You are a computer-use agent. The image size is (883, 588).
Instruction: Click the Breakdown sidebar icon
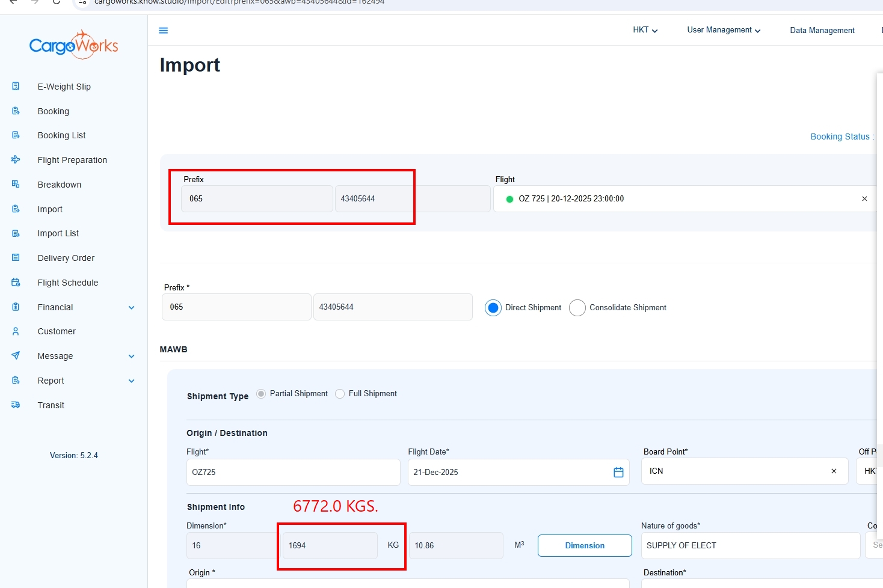tap(16, 185)
